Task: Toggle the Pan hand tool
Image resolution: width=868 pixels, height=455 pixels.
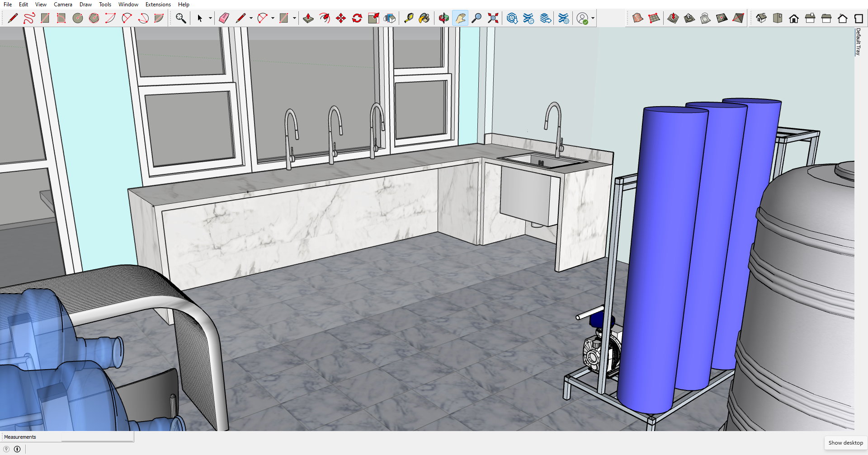Action: coord(460,18)
